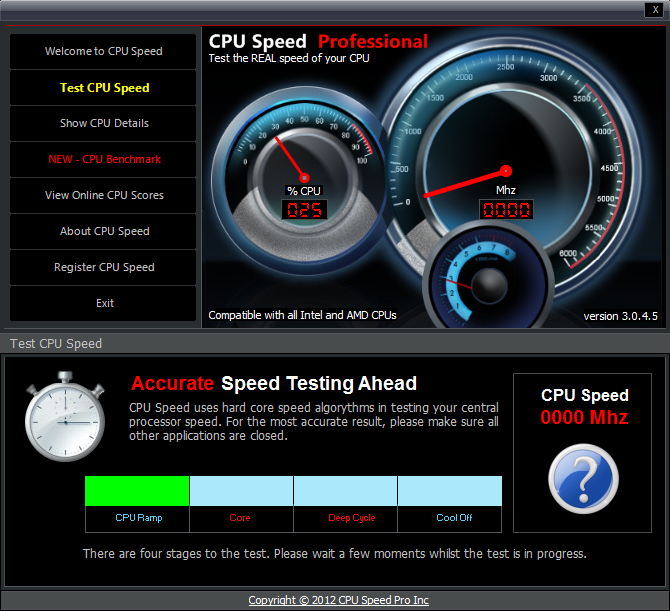Click the Deep Cycle progress segment
670x611 pixels.
(x=345, y=491)
